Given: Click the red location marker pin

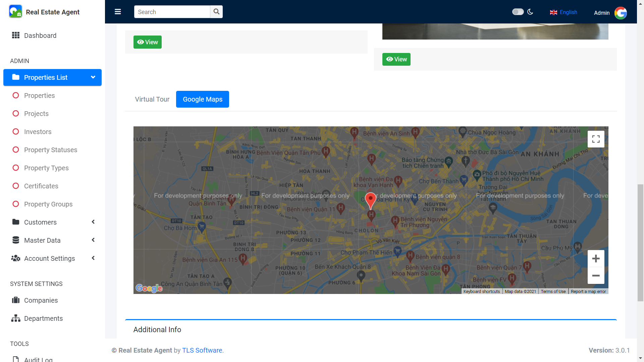Looking at the screenshot, I should tap(370, 200).
